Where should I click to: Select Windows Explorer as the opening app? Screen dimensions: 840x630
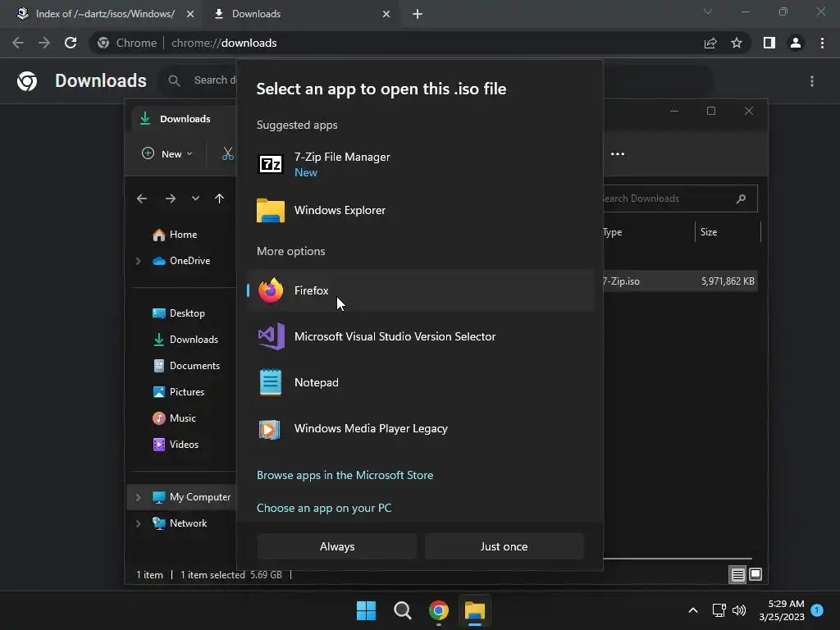point(421,210)
